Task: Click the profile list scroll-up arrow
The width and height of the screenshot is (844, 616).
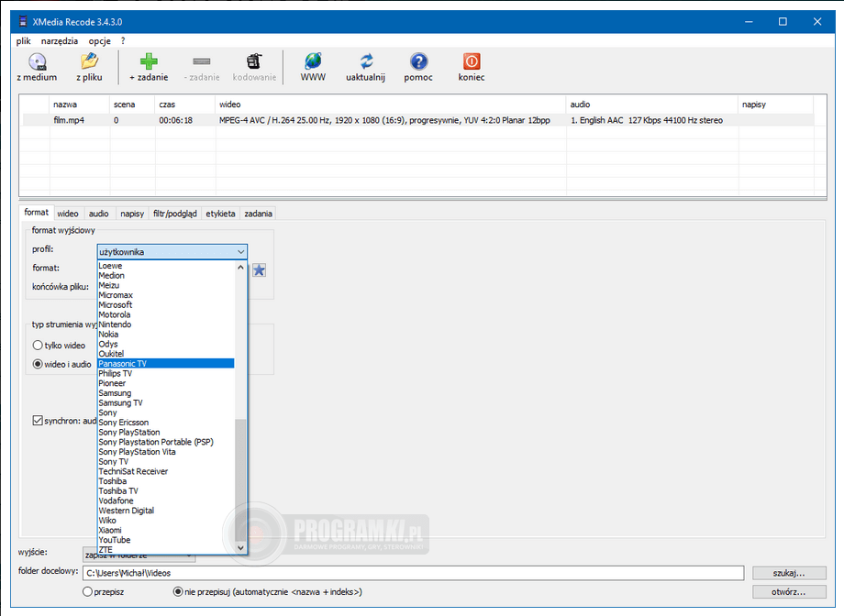Action: [x=240, y=267]
